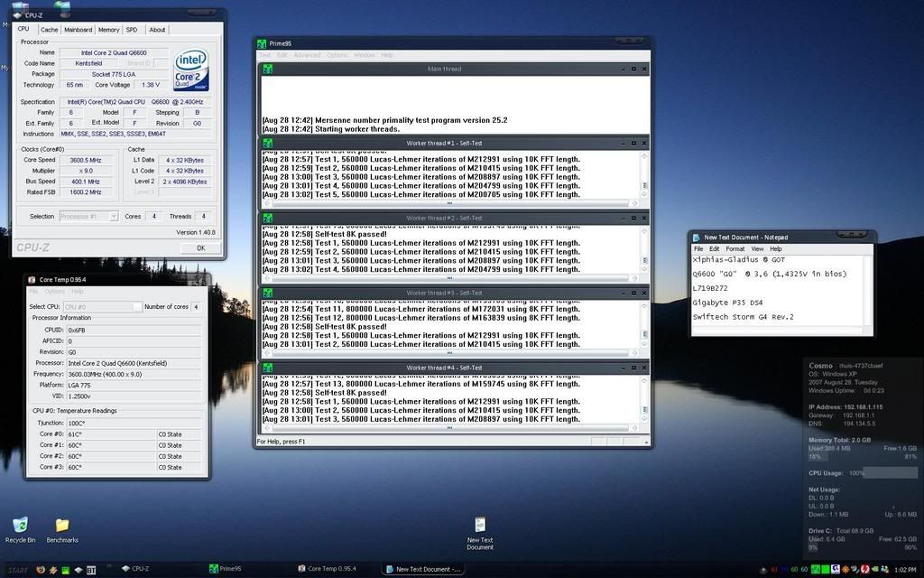
Task: Switch to the Mainboard tab in CPU-Z
Action: (78, 30)
